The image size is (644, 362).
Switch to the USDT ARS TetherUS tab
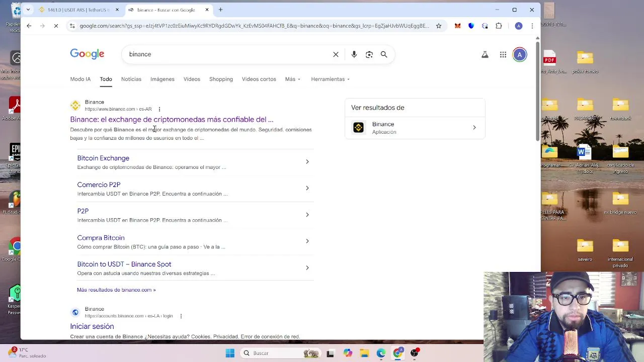point(78,10)
